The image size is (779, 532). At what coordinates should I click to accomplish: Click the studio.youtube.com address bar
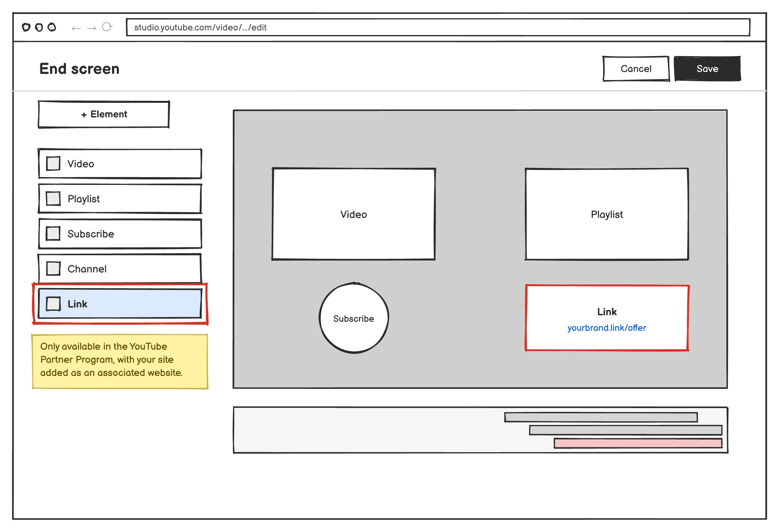[438, 27]
